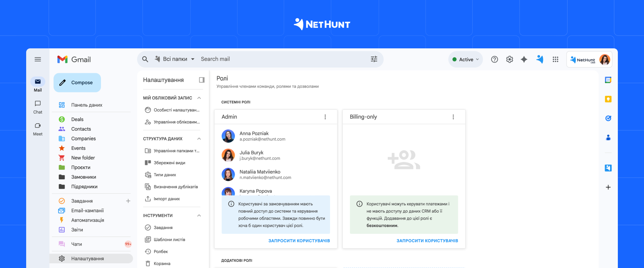Switch to Meet in left rail
The height and width of the screenshot is (268, 644).
[38, 129]
